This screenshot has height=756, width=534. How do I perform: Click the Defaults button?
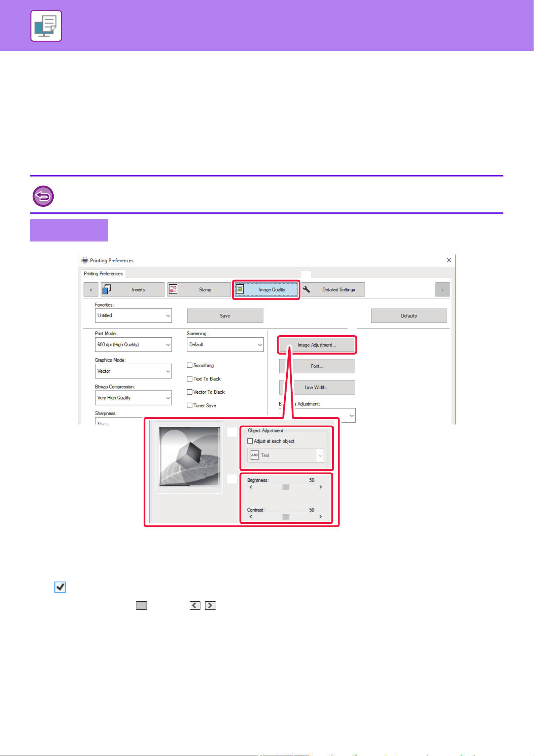click(x=409, y=316)
